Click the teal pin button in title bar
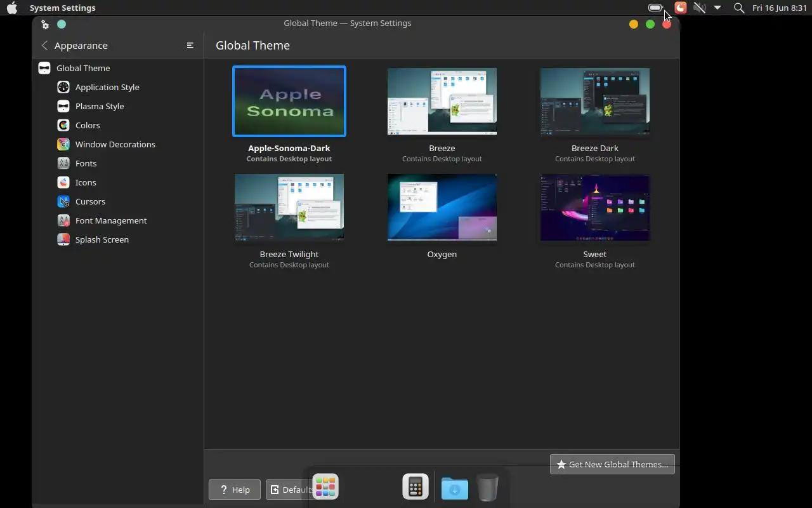 click(62, 24)
